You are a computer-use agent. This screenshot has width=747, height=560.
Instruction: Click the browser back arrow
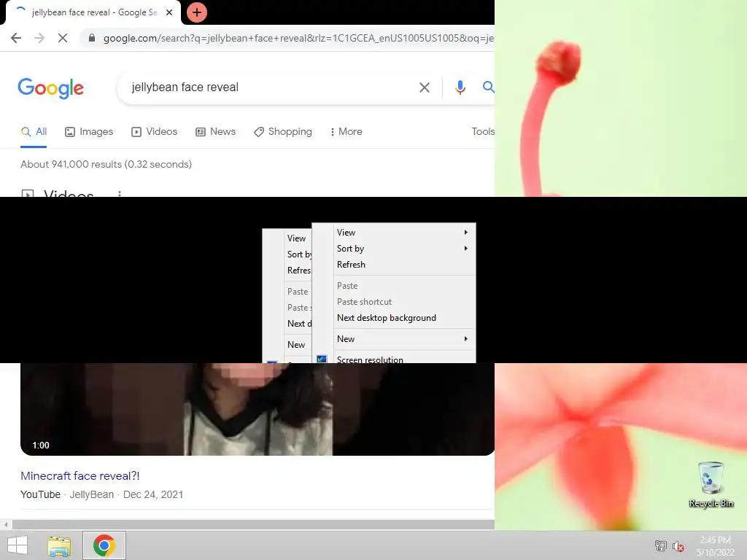(x=16, y=38)
